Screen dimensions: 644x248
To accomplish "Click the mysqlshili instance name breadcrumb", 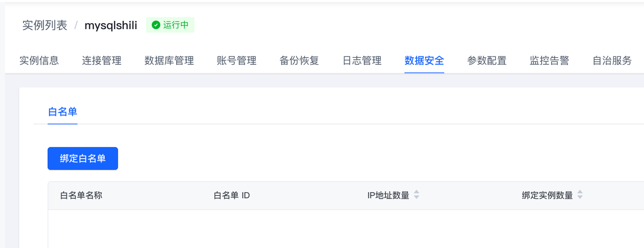I will (x=111, y=26).
